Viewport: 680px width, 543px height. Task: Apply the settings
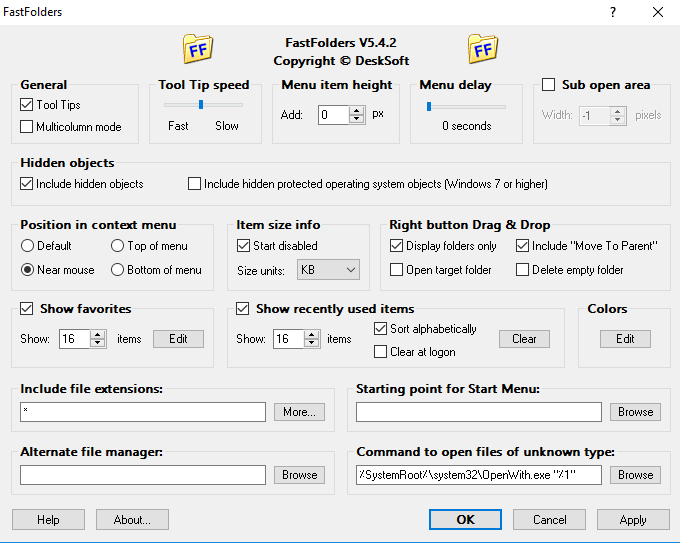pyautogui.click(x=633, y=520)
